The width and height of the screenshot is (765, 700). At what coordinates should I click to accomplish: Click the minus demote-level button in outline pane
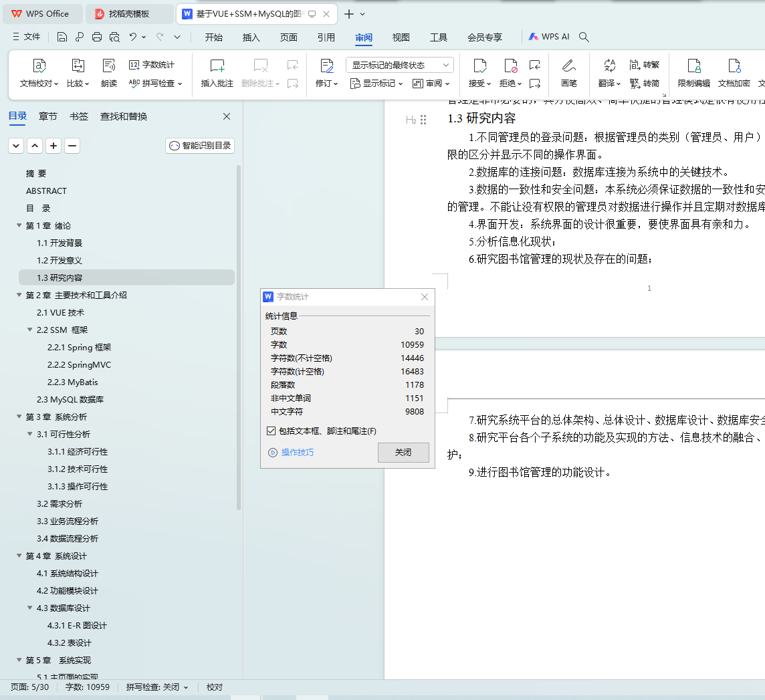click(x=72, y=145)
